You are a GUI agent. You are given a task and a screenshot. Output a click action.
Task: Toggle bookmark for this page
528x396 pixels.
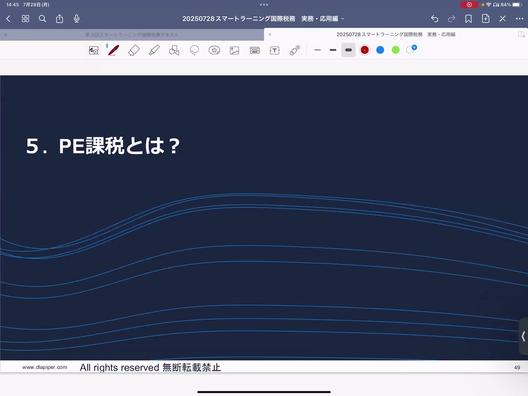pos(468,19)
